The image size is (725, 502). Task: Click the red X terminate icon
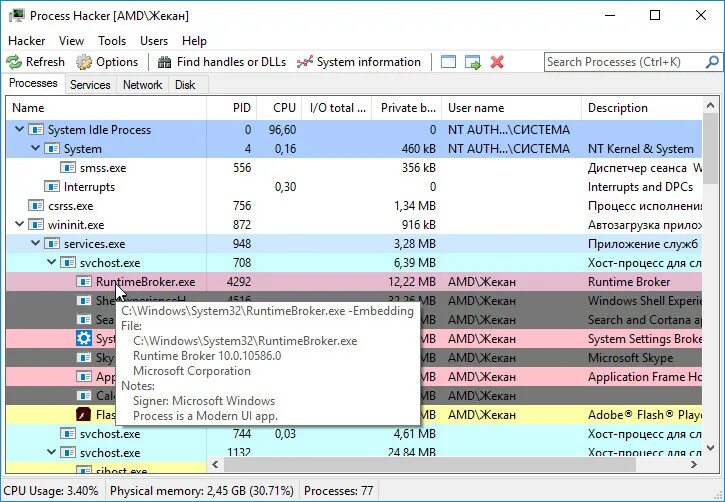497,62
